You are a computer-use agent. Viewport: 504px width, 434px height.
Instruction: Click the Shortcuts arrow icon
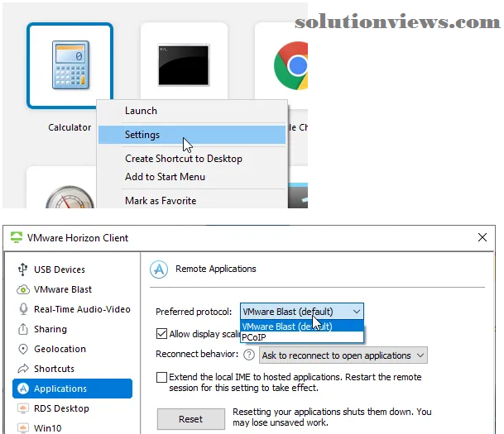(x=23, y=369)
